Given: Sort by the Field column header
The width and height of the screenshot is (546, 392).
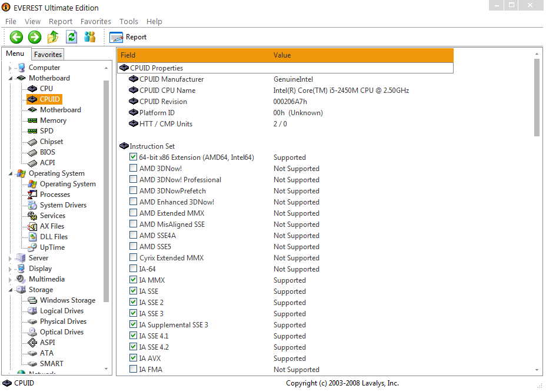Looking at the screenshot, I should [194, 55].
